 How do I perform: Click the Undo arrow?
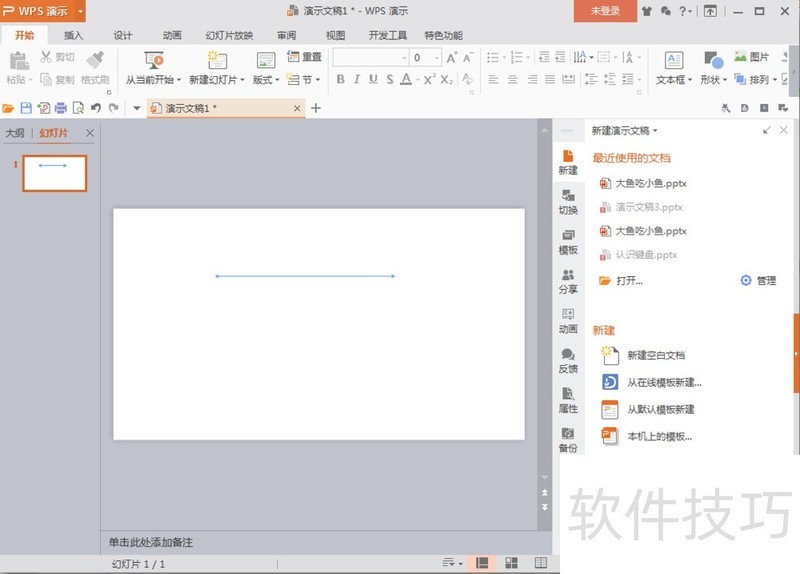point(95,108)
